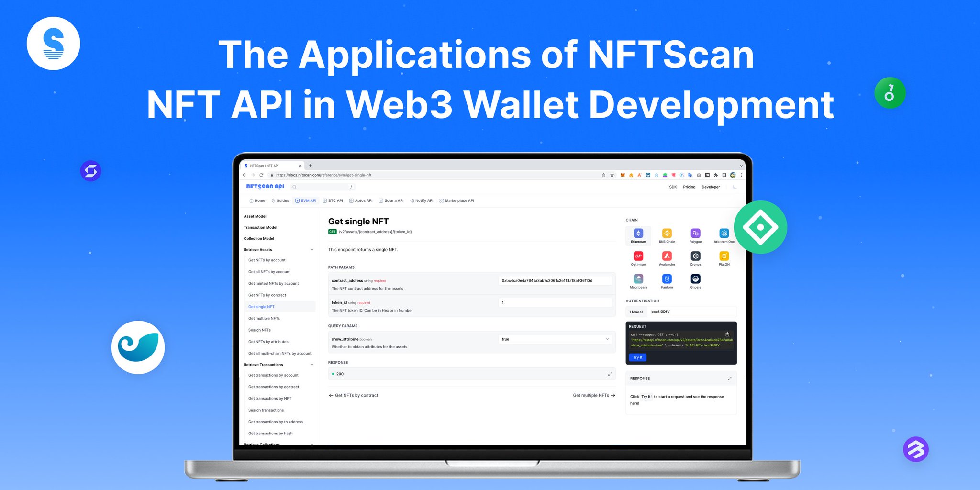This screenshot has height=490, width=980.
Task: Select the Moonbeam chain icon
Action: click(x=638, y=279)
